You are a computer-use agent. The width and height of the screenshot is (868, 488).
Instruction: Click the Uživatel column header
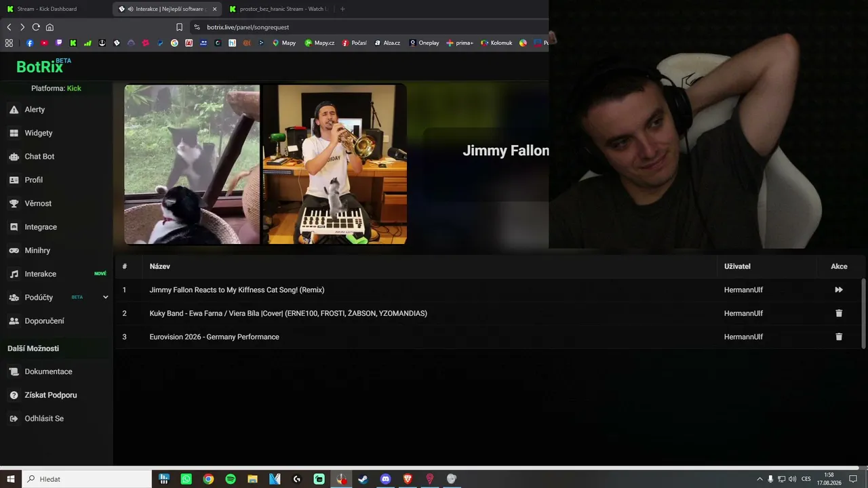click(x=737, y=266)
